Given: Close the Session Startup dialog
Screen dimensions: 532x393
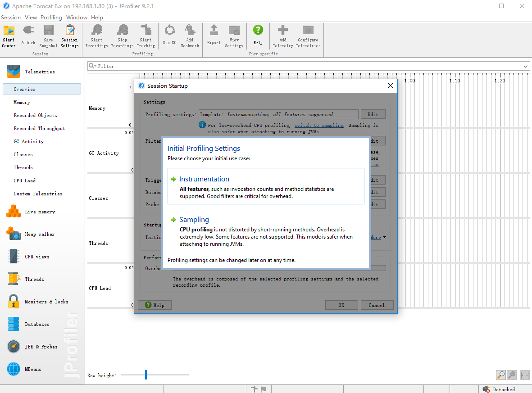Looking at the screenshot, I should (x=391, y=86).
